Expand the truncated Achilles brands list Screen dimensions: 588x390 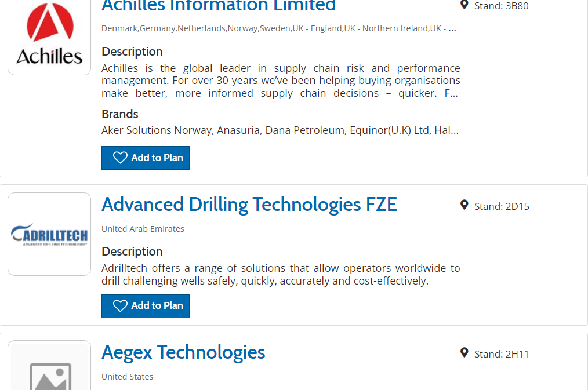pos(454,130)
